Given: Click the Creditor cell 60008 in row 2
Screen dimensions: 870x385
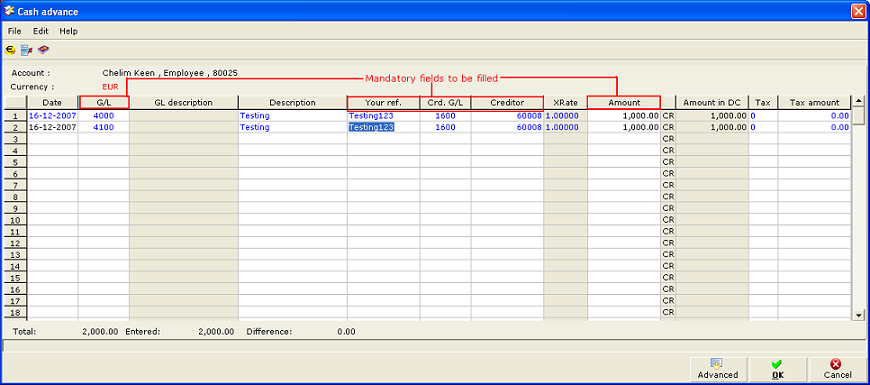Looking at the screenshot, I should point(507,128).
